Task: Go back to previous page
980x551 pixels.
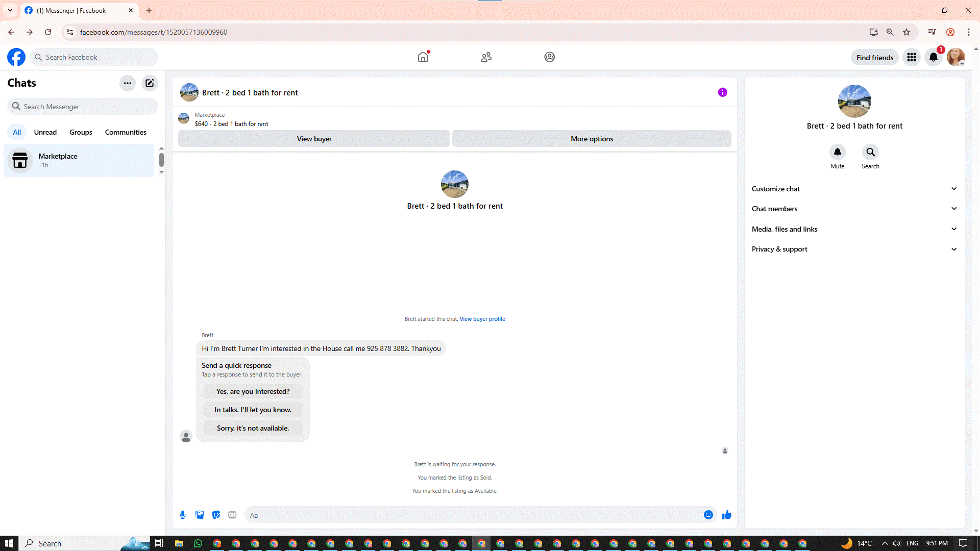Action: 11,32
